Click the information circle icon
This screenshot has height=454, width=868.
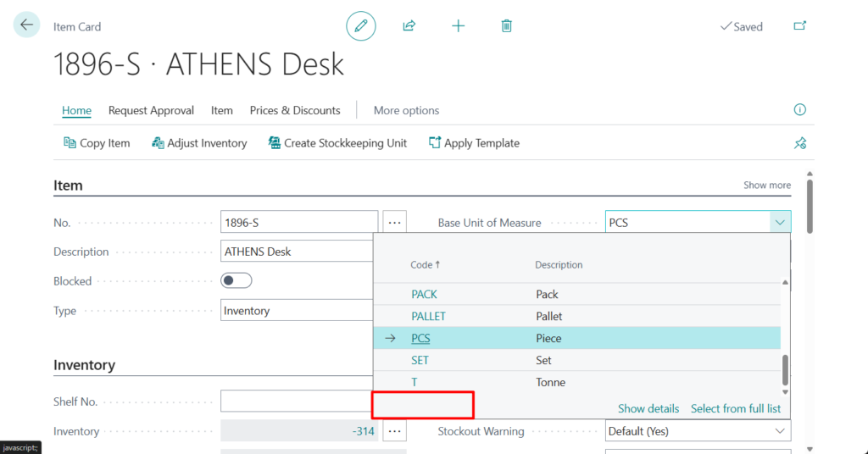pyautogui.click(x=799, y=110)
